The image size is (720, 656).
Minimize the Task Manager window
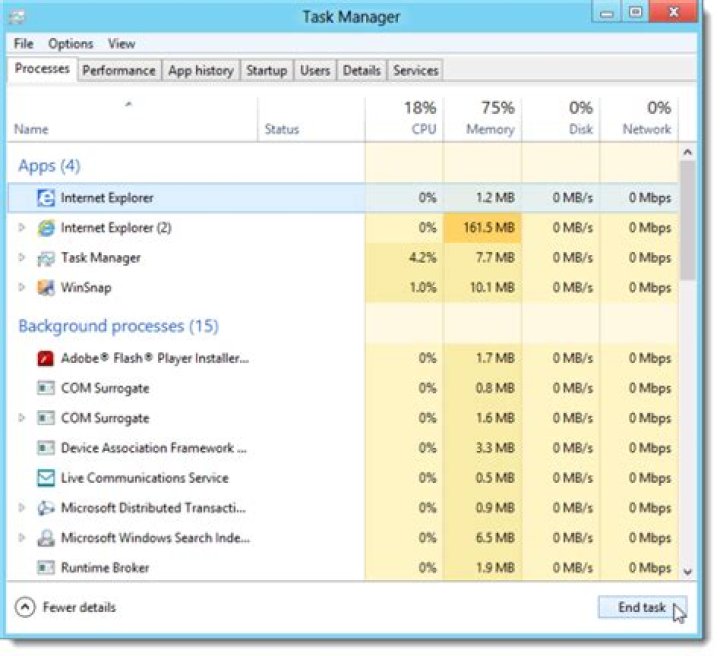click(x=607, y=12)
